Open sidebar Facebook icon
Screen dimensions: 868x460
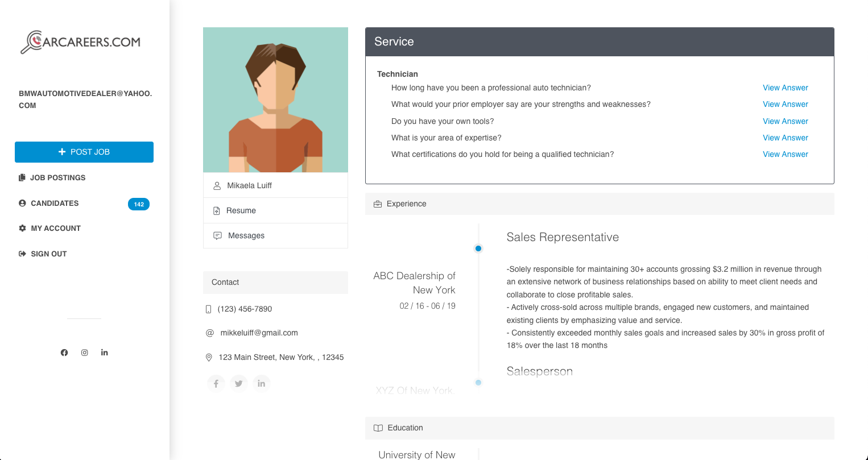(x=64, y=353)
